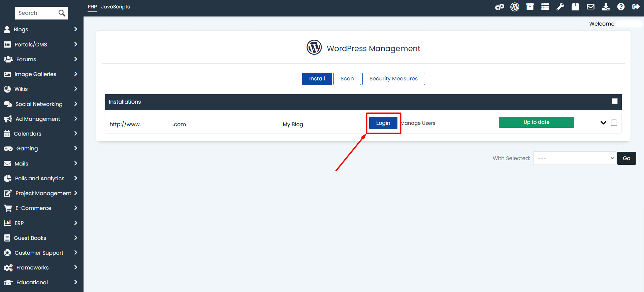Screen dimensions: 644x292
Task: Click the Ad Management megaphone icon
Action: click(8, 119)
